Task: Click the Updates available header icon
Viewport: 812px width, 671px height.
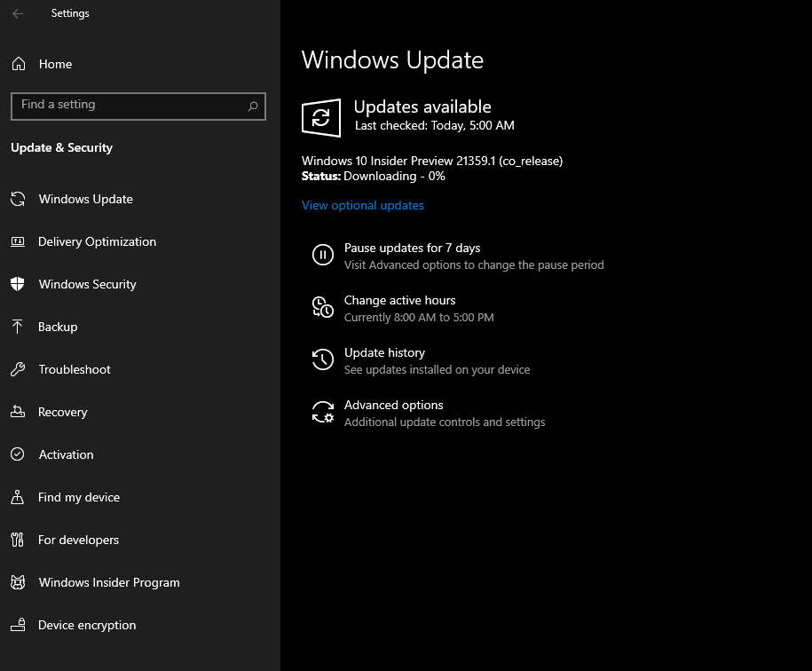Action: [320, 116]
